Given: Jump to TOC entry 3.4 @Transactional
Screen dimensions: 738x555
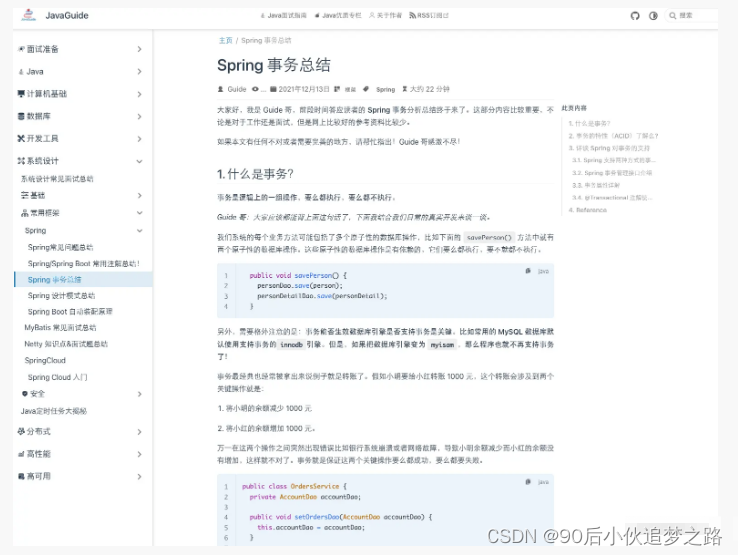Looking at the screenshot, I should [x=612, y=198].
